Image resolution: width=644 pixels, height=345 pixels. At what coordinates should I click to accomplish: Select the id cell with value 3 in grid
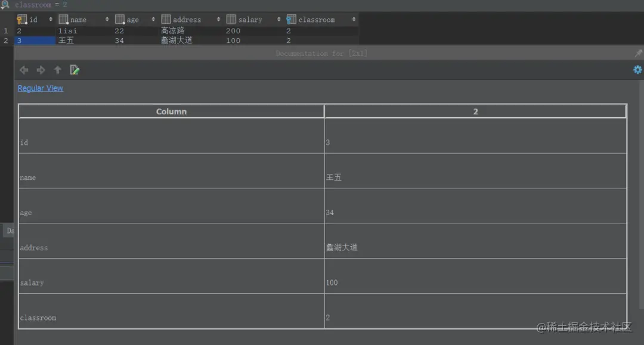35,41
